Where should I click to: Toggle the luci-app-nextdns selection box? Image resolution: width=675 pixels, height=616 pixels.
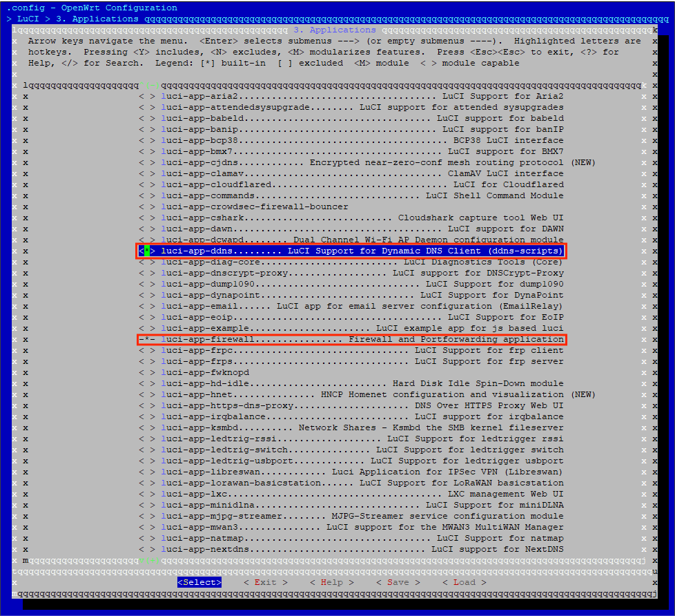point(147,549)
